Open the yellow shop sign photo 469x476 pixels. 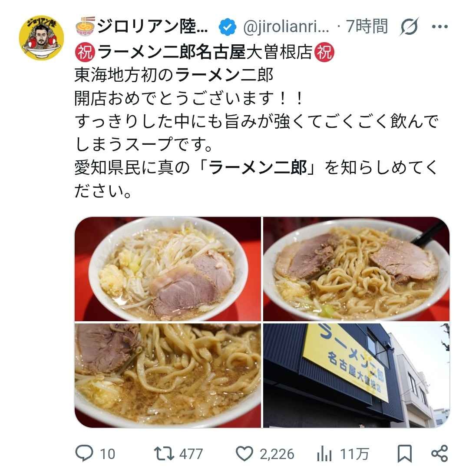(356, 376)
